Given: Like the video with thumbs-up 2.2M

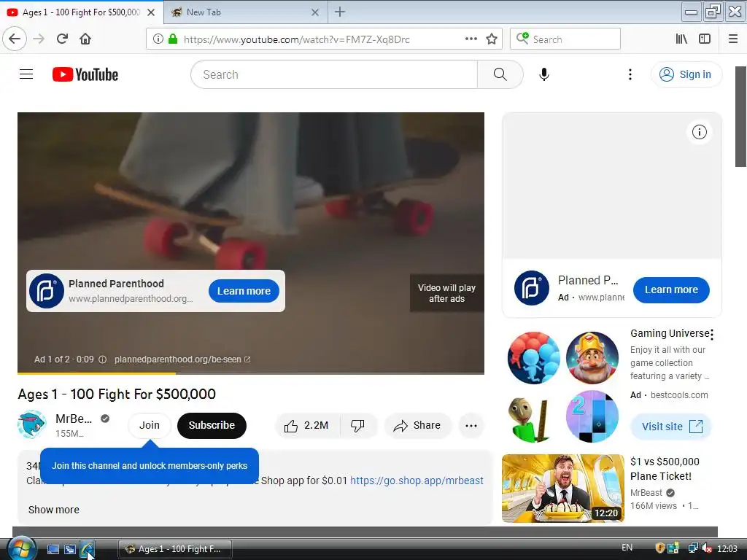Looking at the screenshot, I should [x=307, y=425].
